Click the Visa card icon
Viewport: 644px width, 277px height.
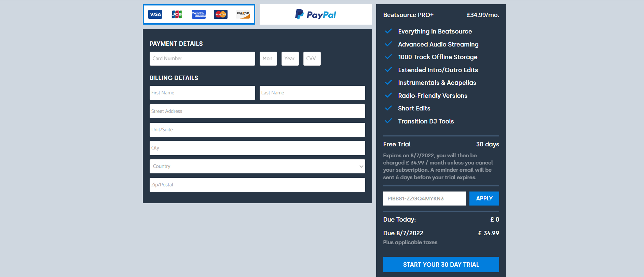click(155, 14)
